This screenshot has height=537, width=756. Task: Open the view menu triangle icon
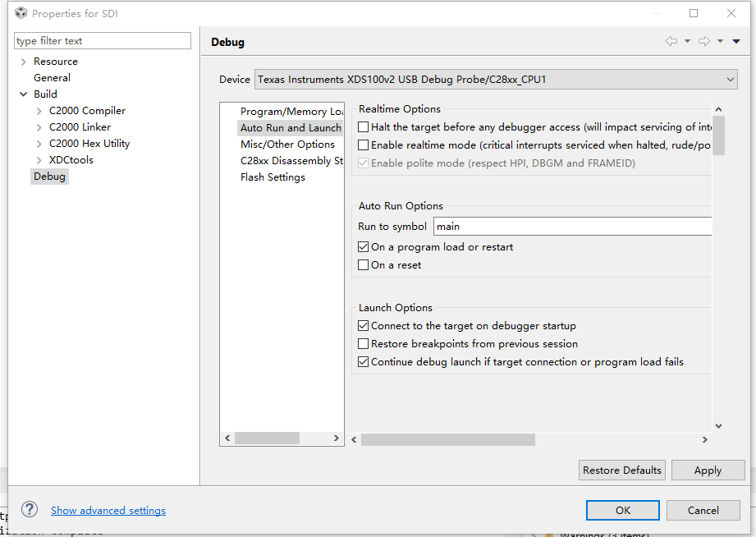736,42
